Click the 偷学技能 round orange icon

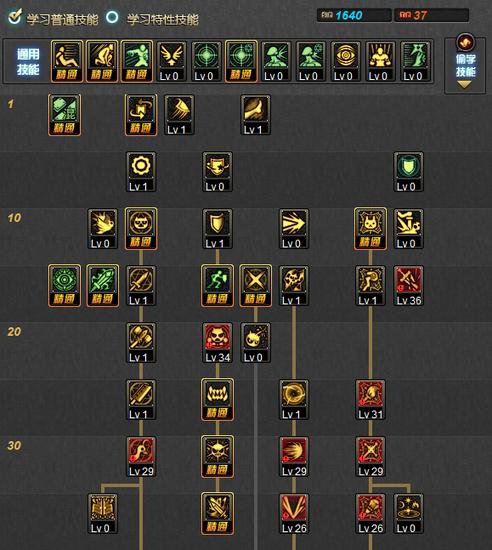click(x=465, y=42)
